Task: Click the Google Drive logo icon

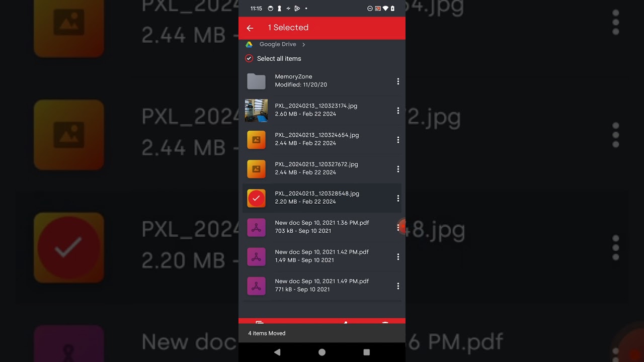Action: (249, 45)
